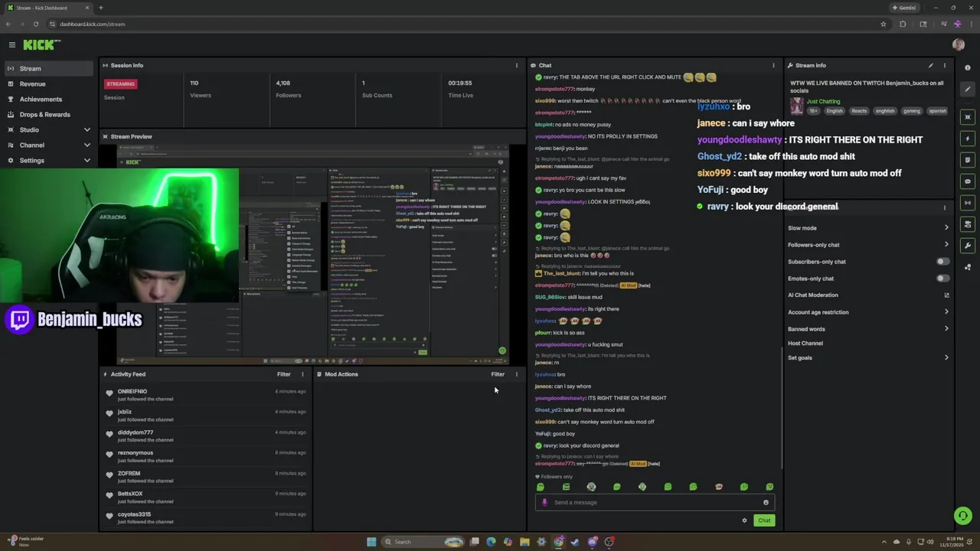
Task: Click the wrench icon in the right rail
Action: [968, 246]
